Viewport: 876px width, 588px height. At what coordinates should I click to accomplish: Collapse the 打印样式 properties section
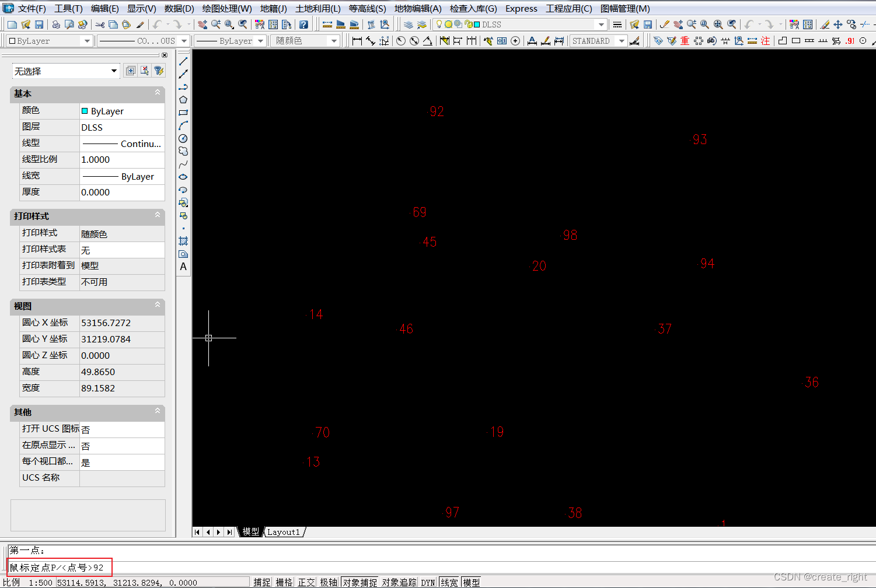pyautogui.click(x=158, y=215)
